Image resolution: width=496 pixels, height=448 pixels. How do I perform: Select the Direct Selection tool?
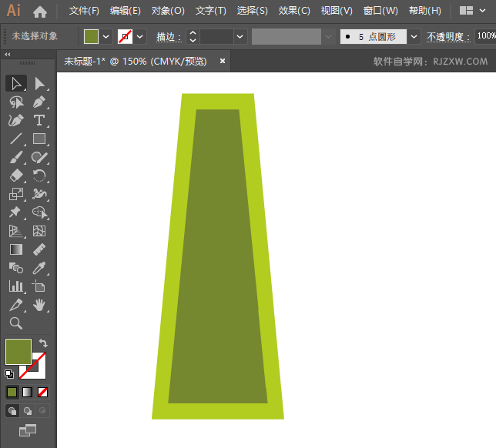(39, 83)
